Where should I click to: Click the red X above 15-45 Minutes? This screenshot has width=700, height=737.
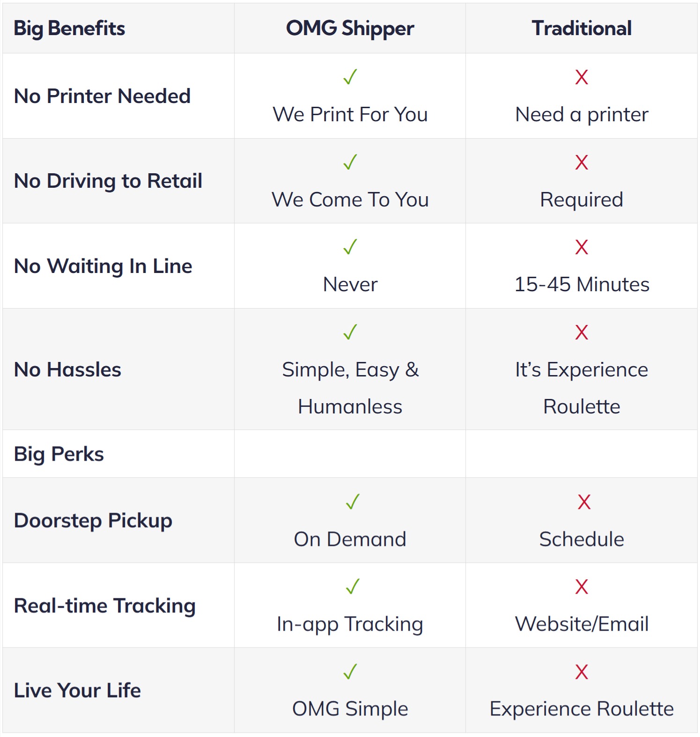click(x=582, y=247)
